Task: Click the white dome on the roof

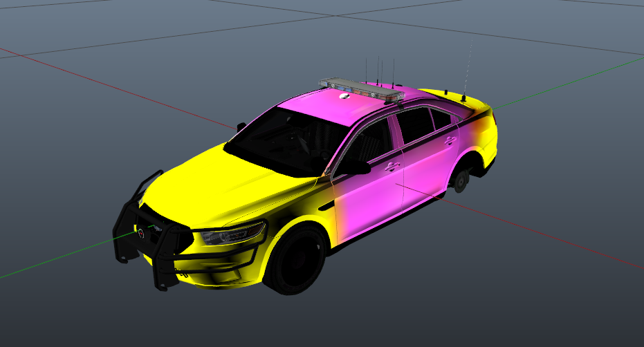Action: (344, 96)
